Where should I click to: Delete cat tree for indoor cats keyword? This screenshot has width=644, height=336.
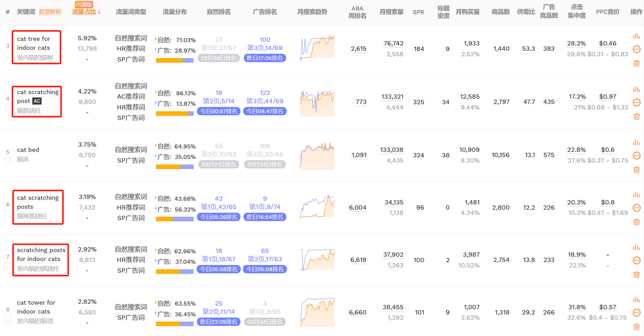tap(636, 63)
